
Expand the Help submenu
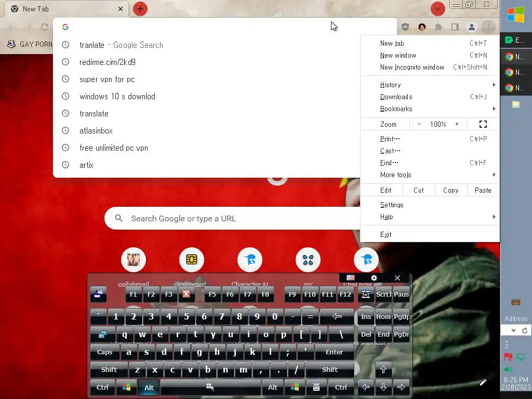(430, 217)
